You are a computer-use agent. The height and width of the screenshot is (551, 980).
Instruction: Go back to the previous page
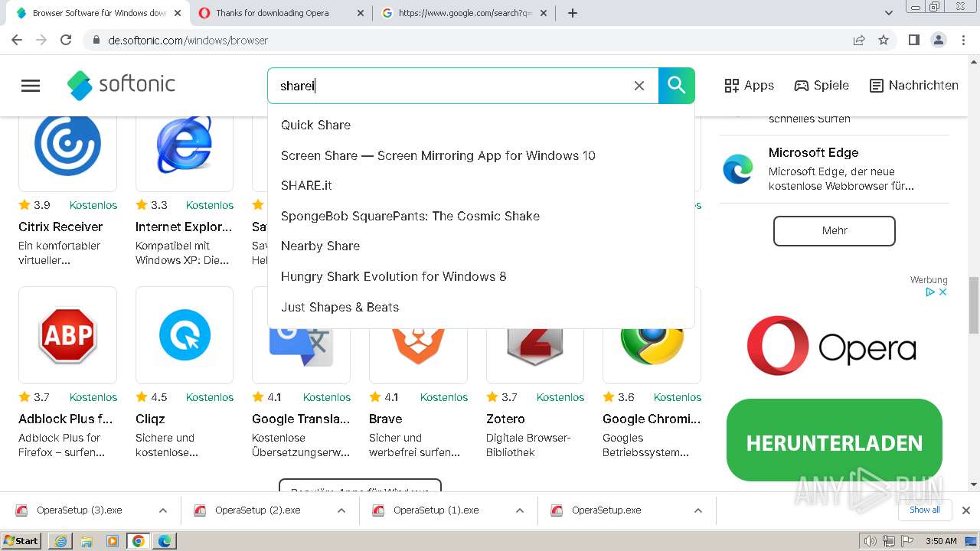pyautogui.click(x=17, y=40)
